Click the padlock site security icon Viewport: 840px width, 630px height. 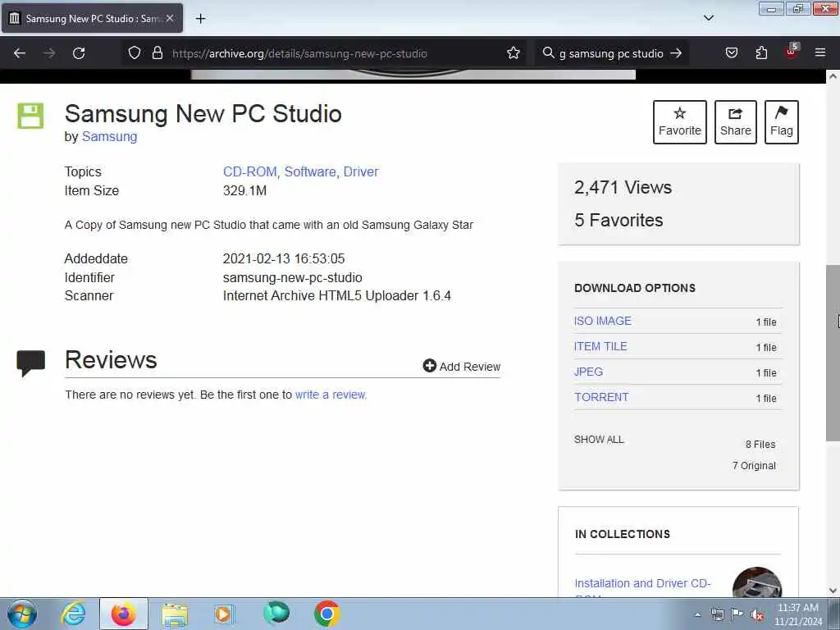(157, 52)
